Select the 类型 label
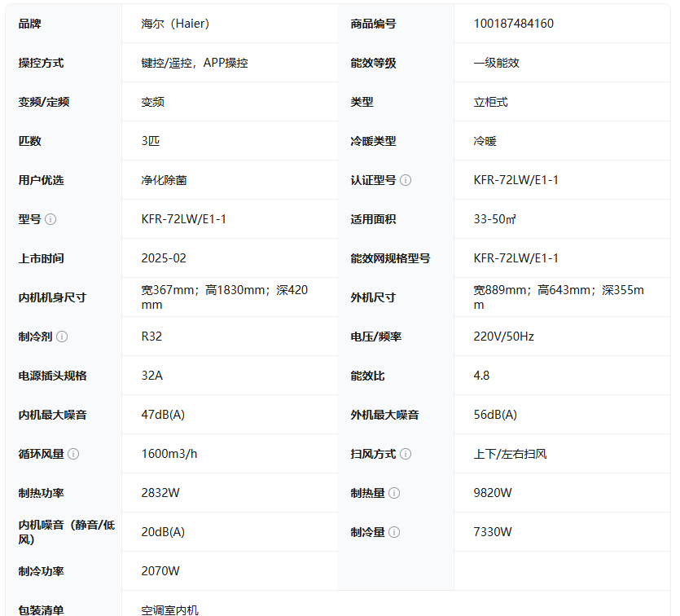The height and width of the screenshot is (616, 680). click(362, 102)
